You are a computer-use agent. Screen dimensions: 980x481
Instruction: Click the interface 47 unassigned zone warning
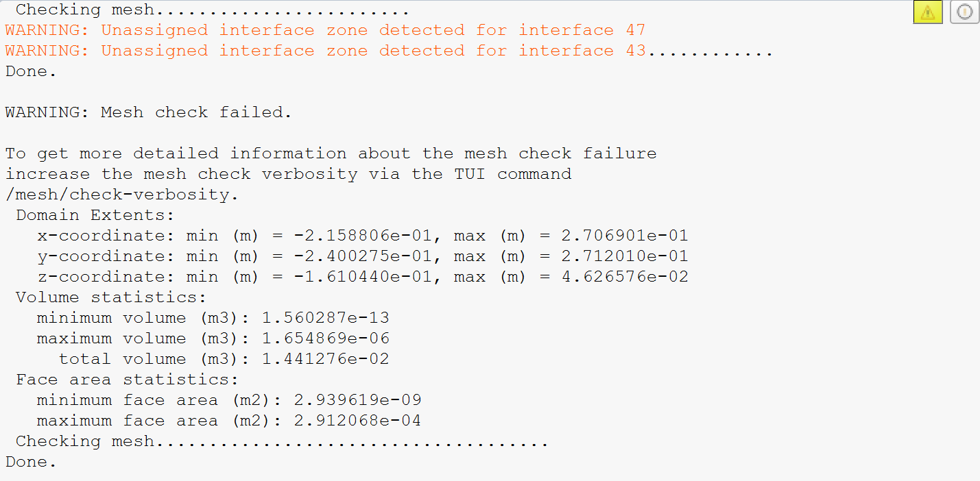tap(325, 30)
